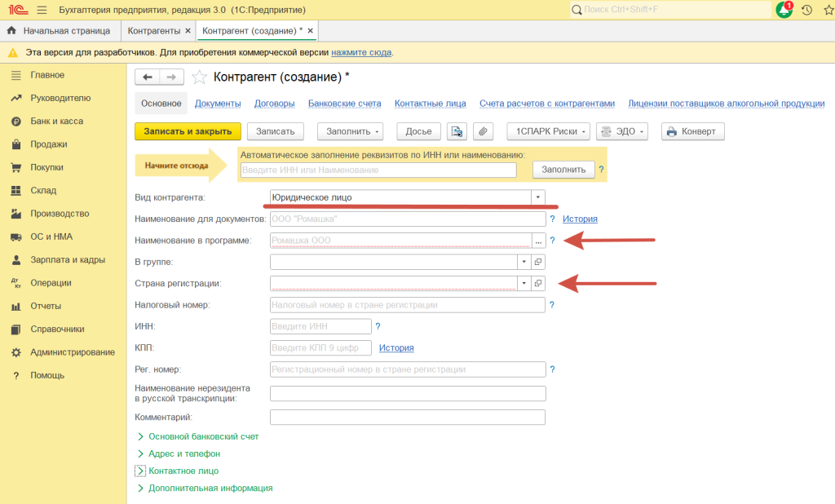Add counterparty to favorites with star icon

(x=200, y=77)
